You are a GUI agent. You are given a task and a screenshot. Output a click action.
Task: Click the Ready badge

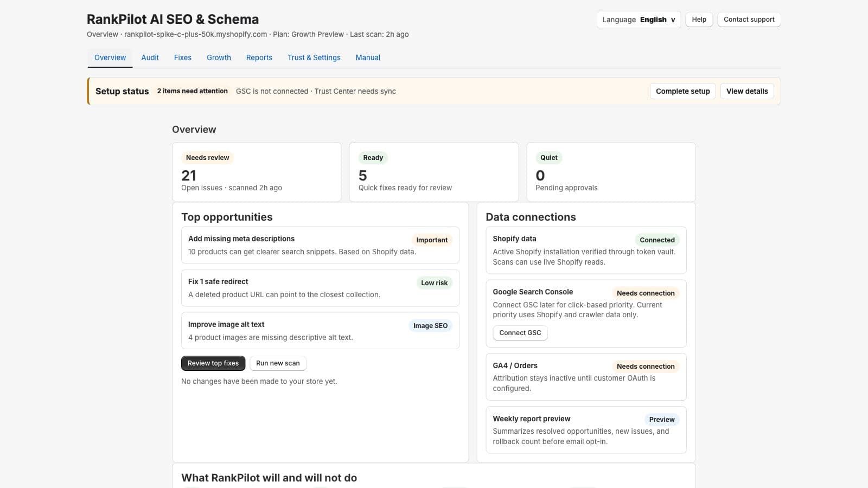pyautogui.click(x=373, y=158)
